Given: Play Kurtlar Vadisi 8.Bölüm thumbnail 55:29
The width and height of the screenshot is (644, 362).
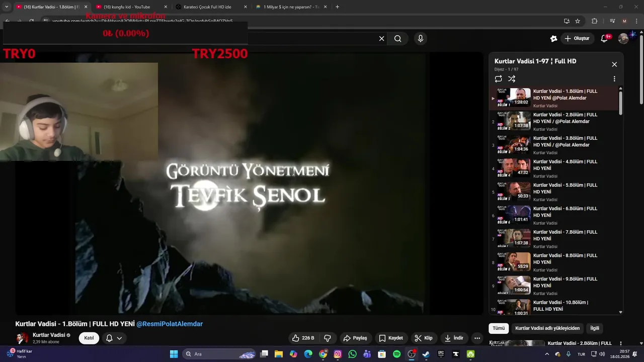Looking at the screenshot, I should click(x=514, y=262).
